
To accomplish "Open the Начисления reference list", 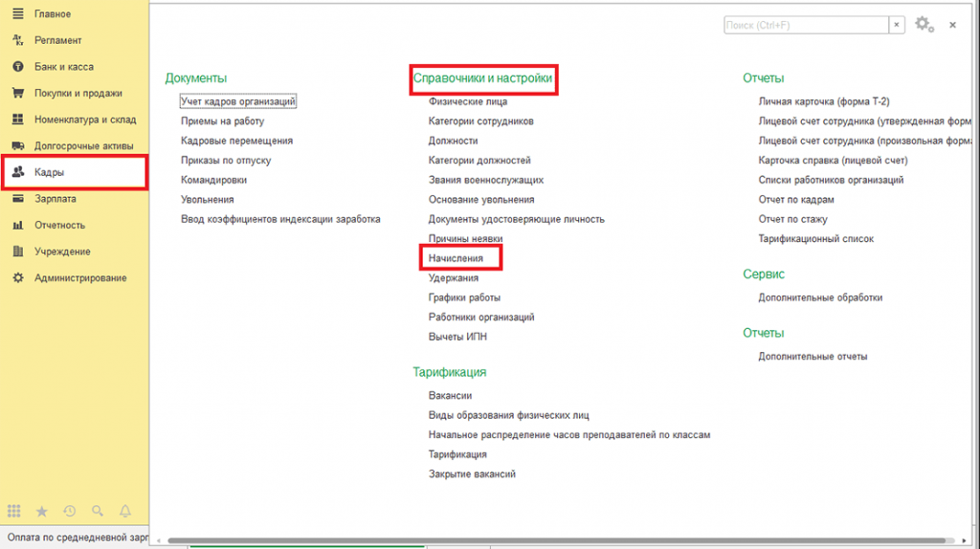I will point(457,258).
